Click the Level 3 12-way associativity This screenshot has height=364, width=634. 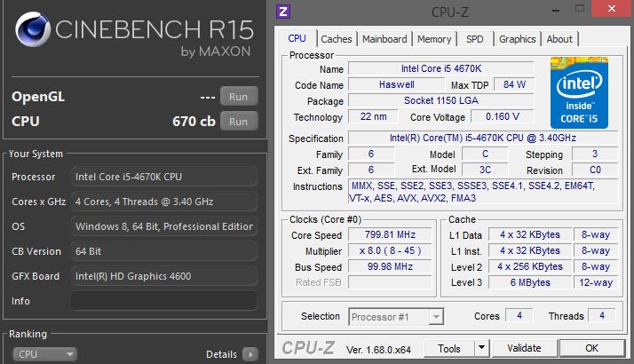596,282
